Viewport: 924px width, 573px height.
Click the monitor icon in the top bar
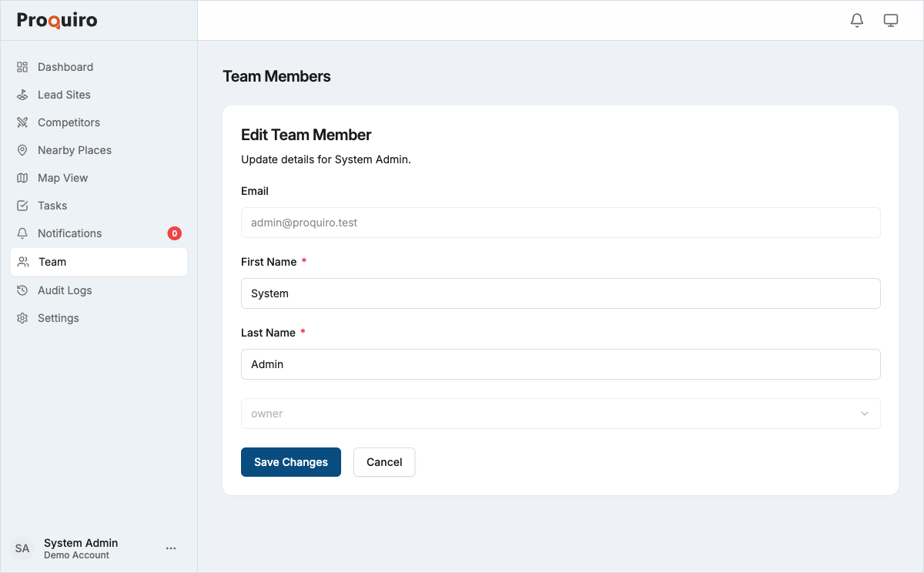[x=890, y=20]
